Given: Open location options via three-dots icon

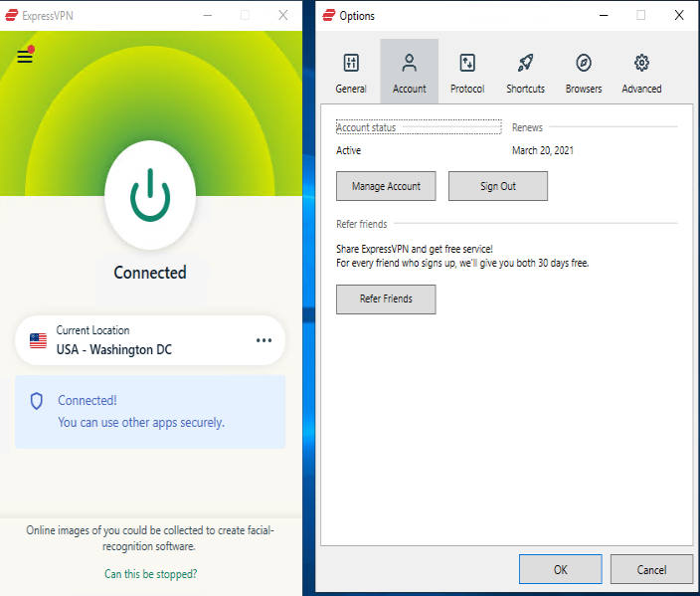Looking at the screenshot, I should tap(263, 340).
